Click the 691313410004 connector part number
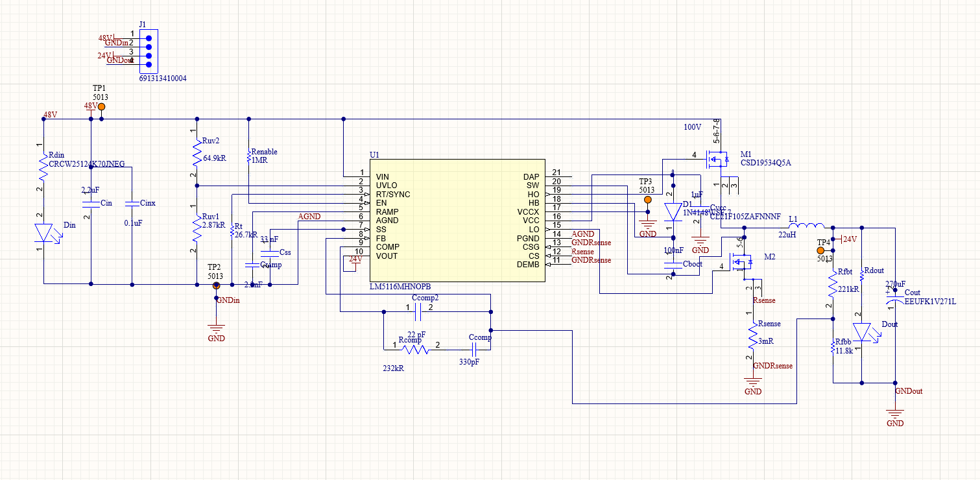980x480 pixels. (x=163, y=78)
